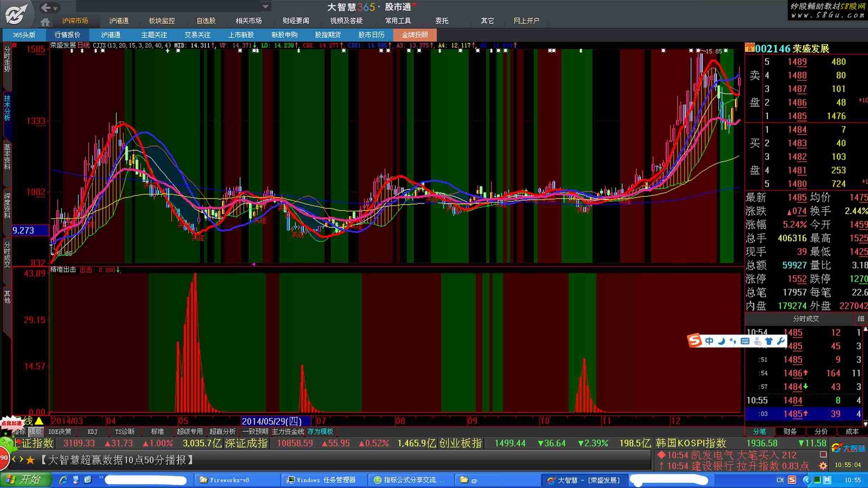The image size is (868, 488).
Task: Switch to the 分价 tab
Action: 821,431
